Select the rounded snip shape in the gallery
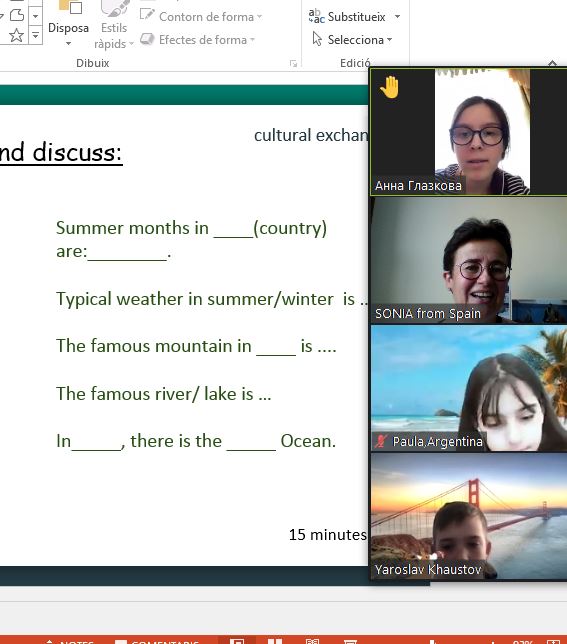Image resolution: width=567 pixels, height=644 pixels. (x=17, y=16)
